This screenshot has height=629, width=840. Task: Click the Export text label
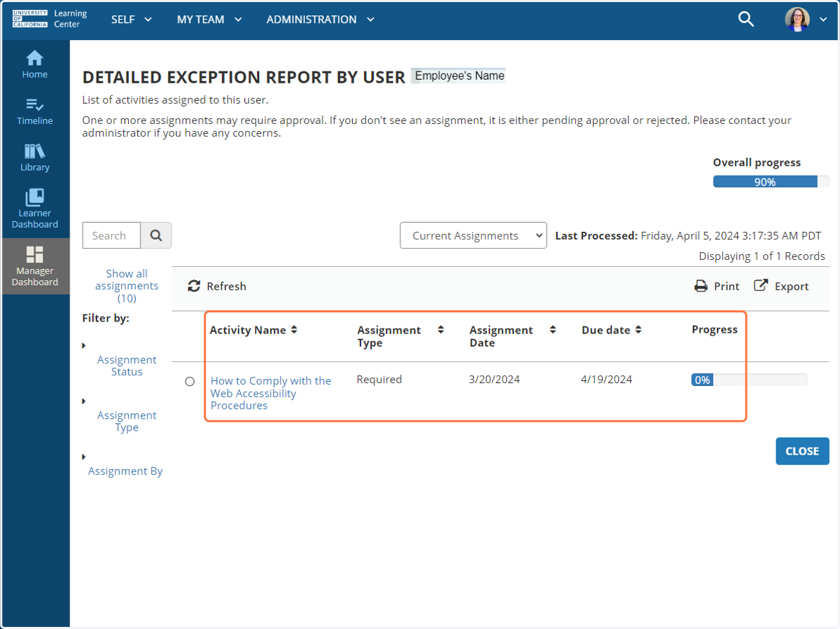tap(792, 286)
